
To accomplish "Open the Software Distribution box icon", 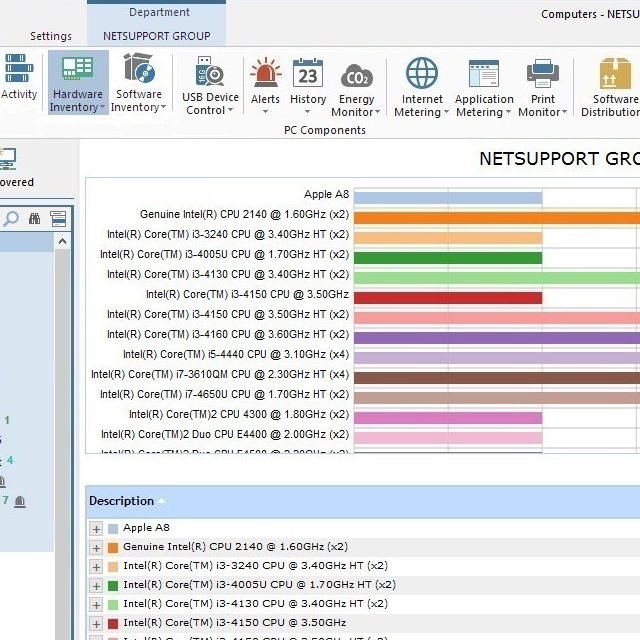I will (615, 73).
